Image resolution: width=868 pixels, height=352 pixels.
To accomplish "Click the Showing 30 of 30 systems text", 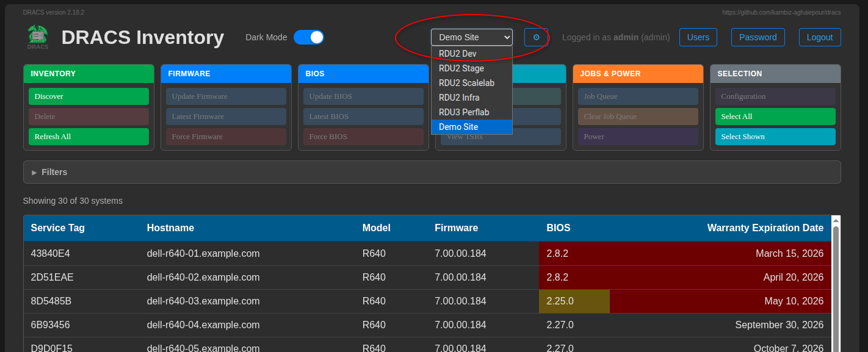I will pos(73,201).
